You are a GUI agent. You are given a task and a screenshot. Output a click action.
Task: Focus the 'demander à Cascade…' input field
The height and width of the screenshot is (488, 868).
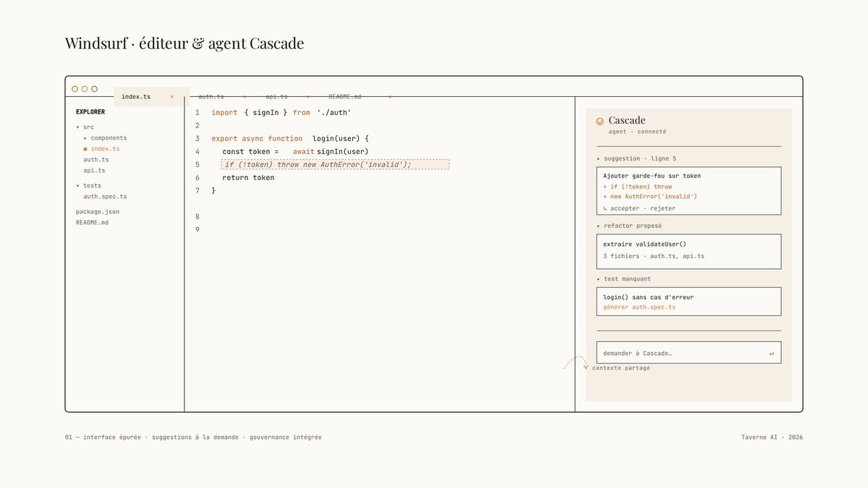point(689,353)
